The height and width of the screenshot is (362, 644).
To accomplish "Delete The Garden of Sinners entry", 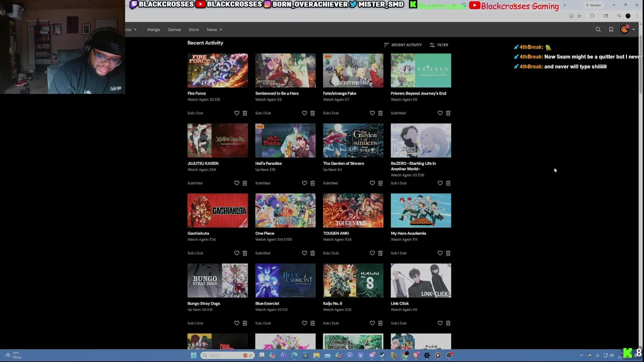I will 380,183.
